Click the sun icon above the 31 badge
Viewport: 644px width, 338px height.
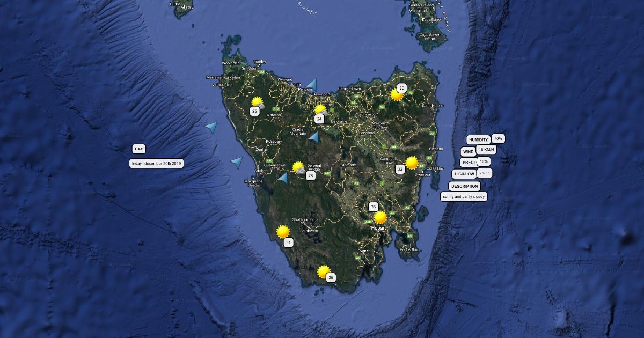(x=283, y=232)
